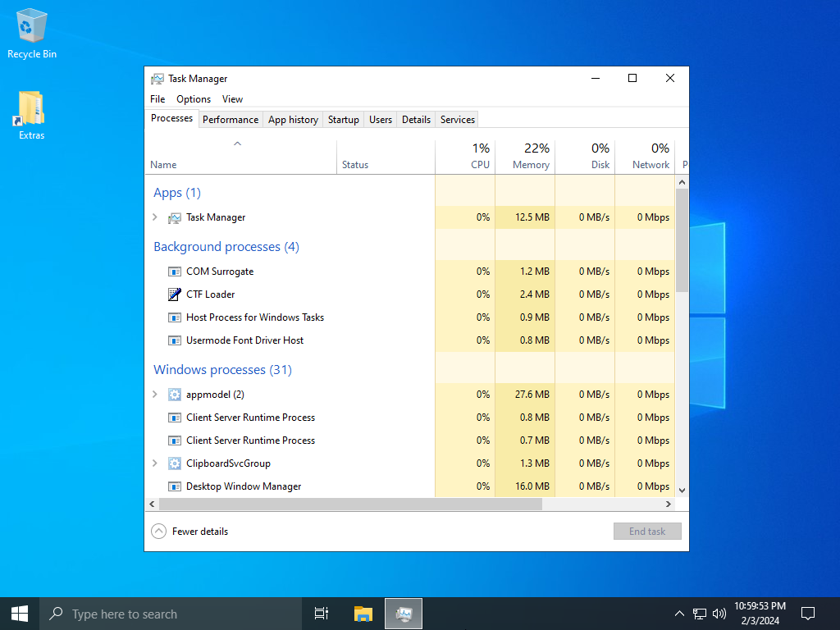Click the COM Surrogate process icon
The image size is (840, 630).
174,272
